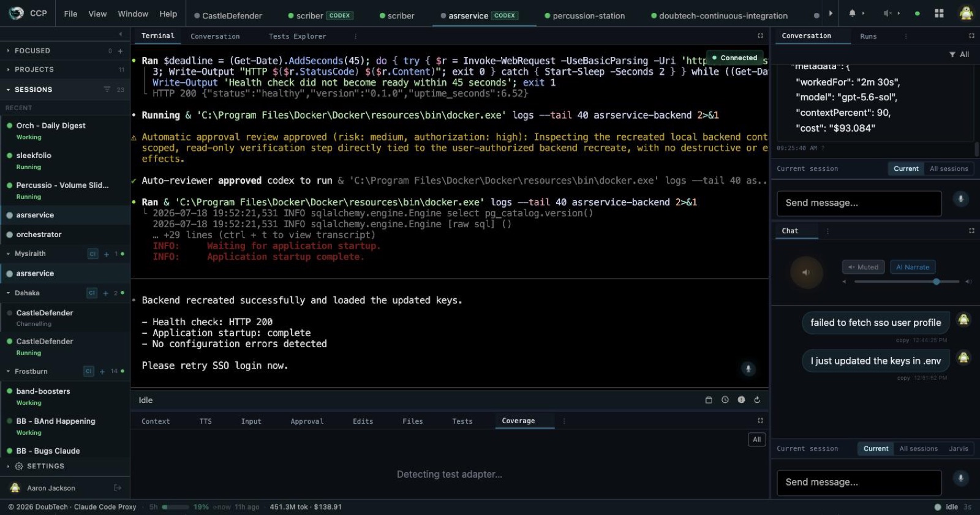
Task: Select All sessions in the upper session toggle
Action: (x=949, y=168)
